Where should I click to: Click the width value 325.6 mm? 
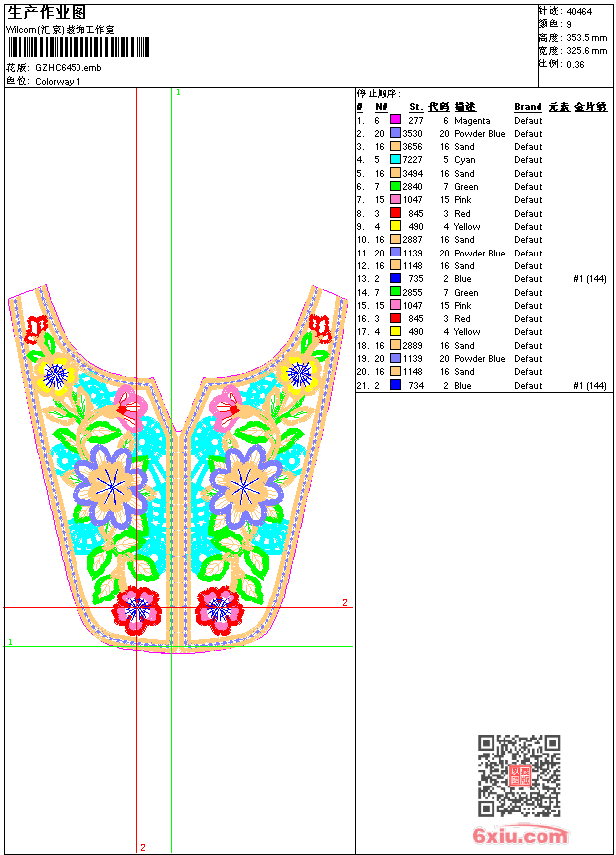586,51
